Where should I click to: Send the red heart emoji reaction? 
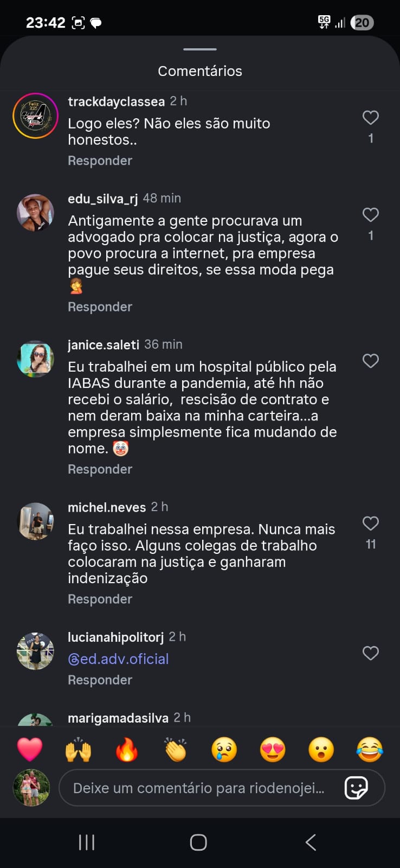pos(30,750)
